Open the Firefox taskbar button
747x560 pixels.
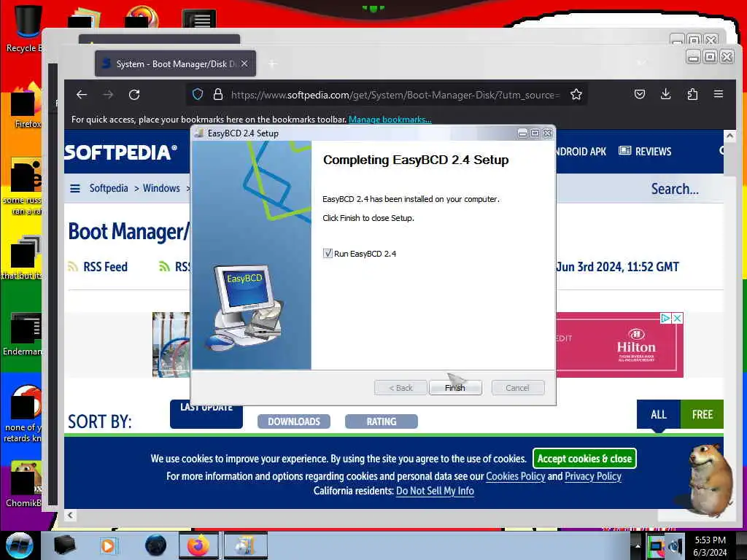[x=198, y=545]
